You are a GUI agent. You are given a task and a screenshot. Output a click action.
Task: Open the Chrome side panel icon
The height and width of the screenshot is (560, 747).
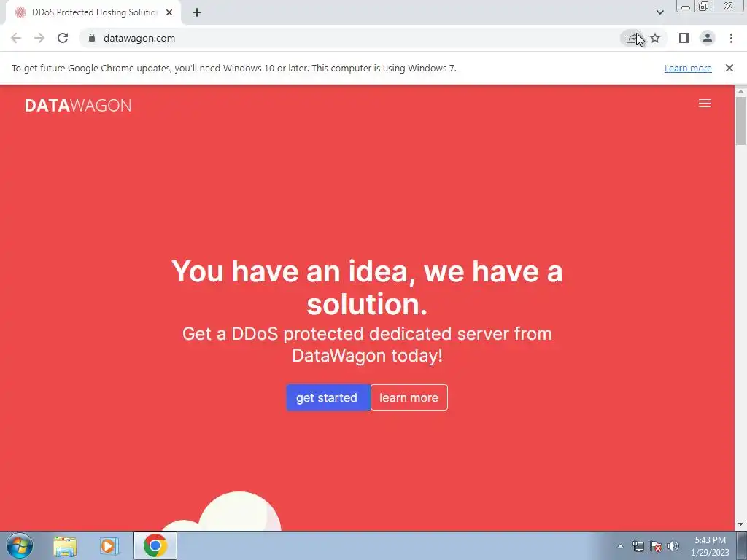pyautogui.click(x=684, y=38)
